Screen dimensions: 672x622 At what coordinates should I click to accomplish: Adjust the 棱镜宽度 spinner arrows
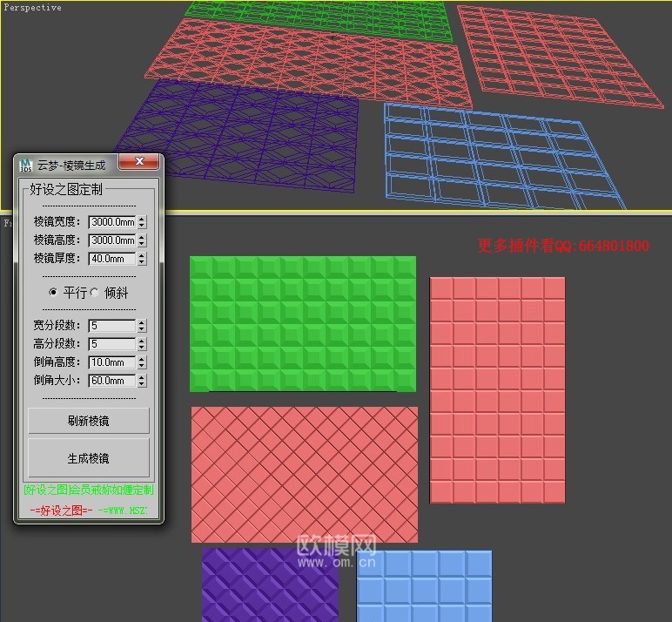[x=142, y=222]
